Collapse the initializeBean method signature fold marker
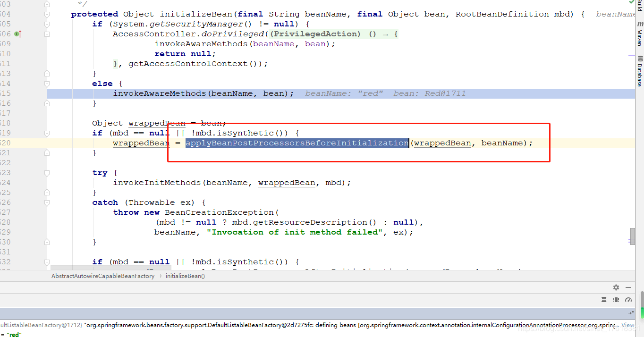Viewport: 644px width, 337px height. [x=47, y=14]
